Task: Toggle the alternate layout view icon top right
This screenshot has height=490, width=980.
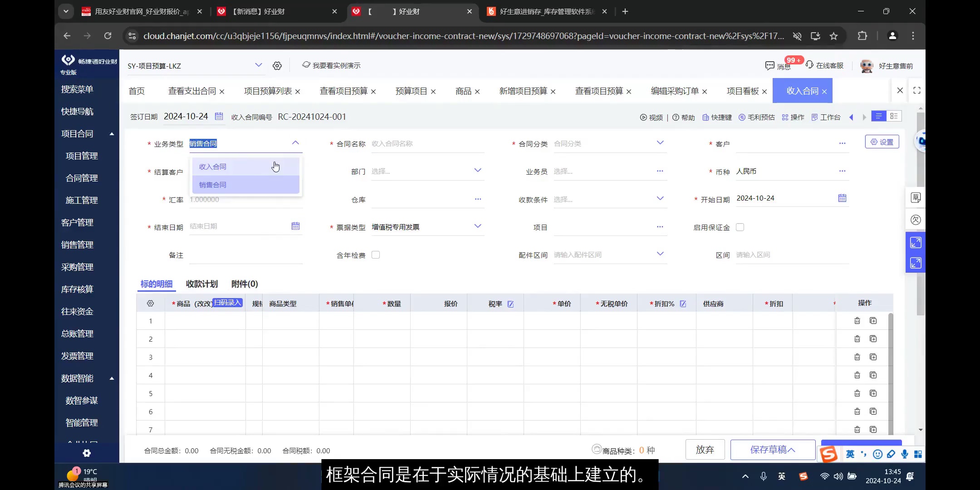Action: [x=895, y=116]
